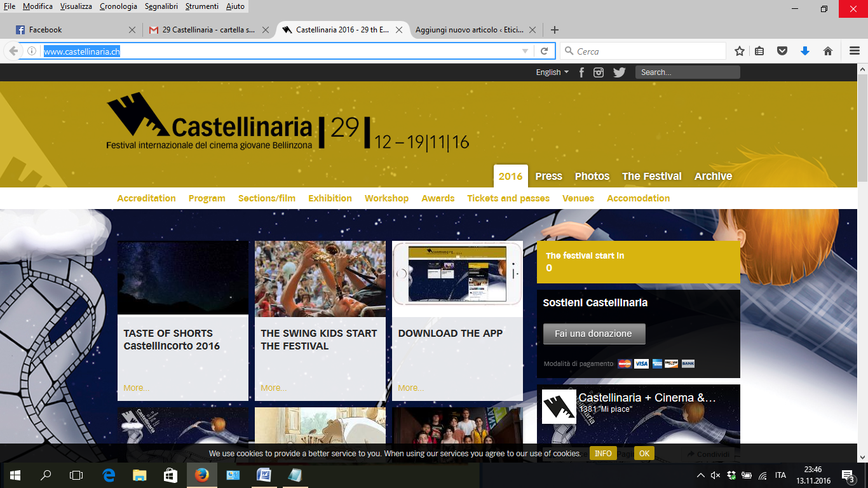The width and height of the screenshot is (868, 488).
Task: Open the Aiuto menu
Action: (235, 6)
